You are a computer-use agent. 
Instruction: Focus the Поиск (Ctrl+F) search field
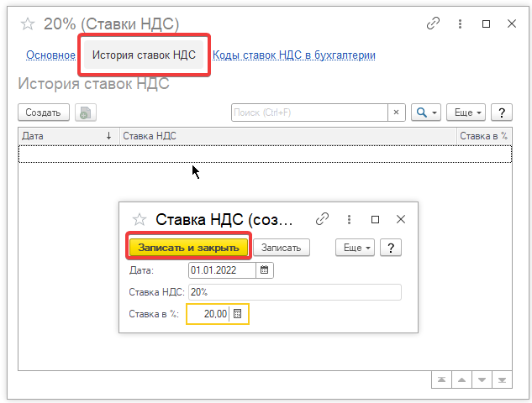tap(309, 113)
